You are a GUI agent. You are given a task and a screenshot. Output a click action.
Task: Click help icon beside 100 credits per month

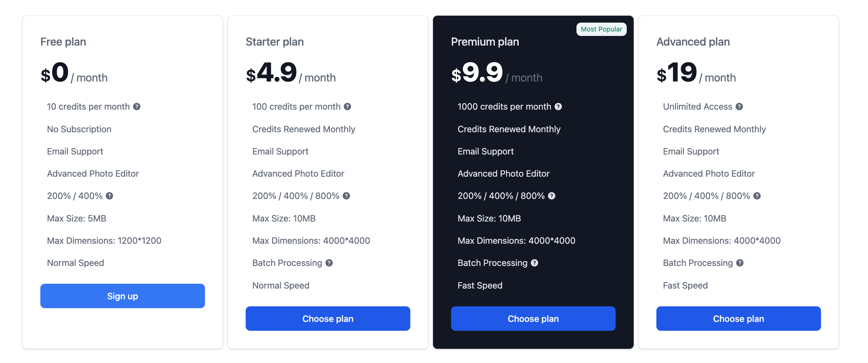[x=347, y=107]
